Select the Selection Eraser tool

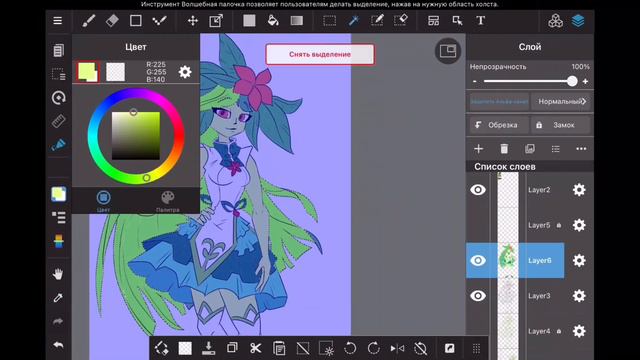point(400,21)
